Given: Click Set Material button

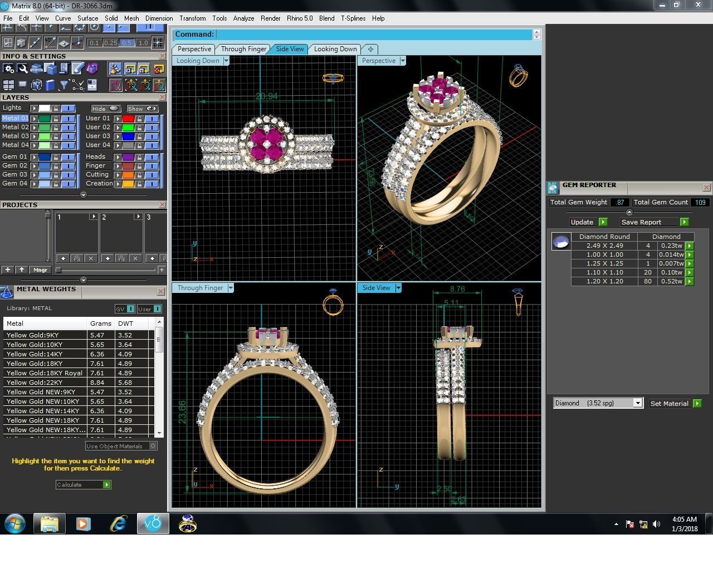Looking at the screenshot, I should click(675, 403).
